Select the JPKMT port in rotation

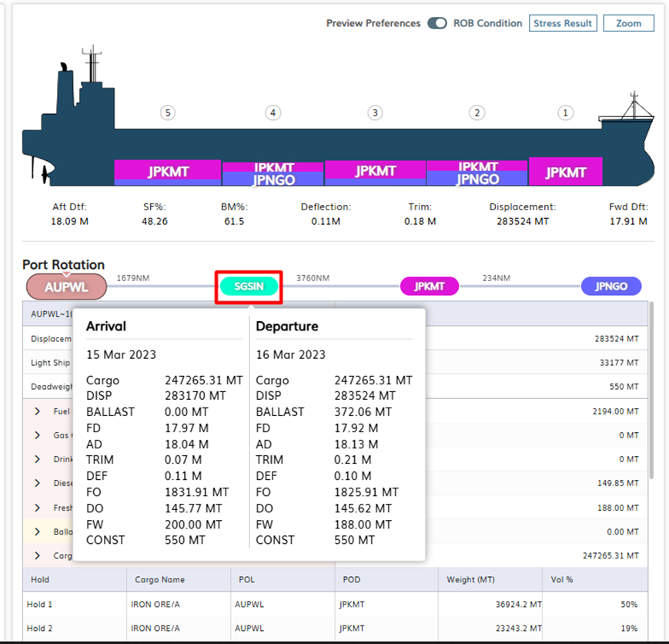429,287
